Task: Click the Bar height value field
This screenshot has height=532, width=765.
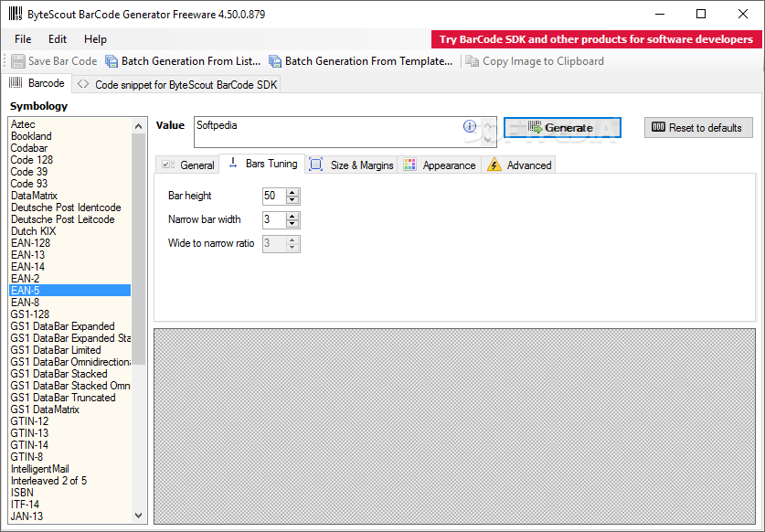Action: [274, 196]
